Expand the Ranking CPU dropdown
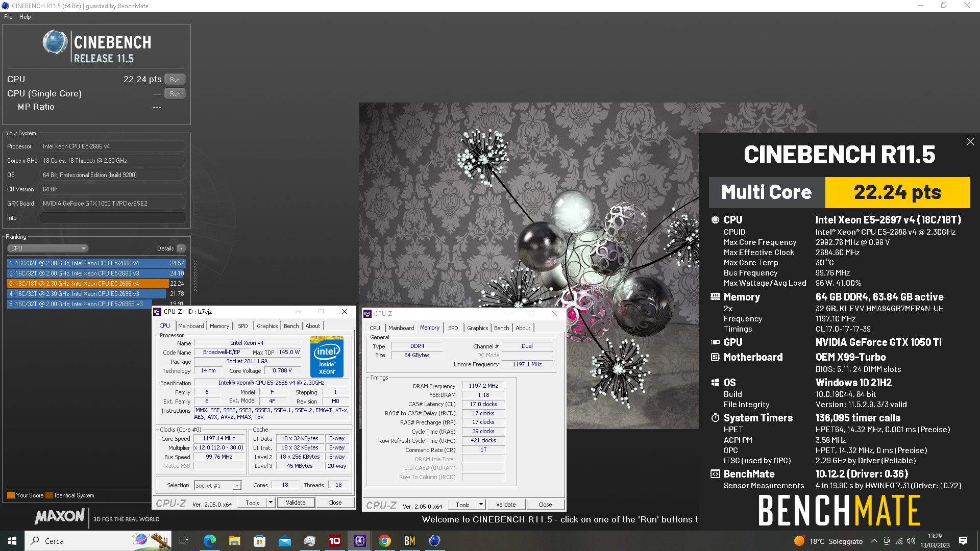Image resolution: width=980 pixels, height=551 pixels. (48, 248)
